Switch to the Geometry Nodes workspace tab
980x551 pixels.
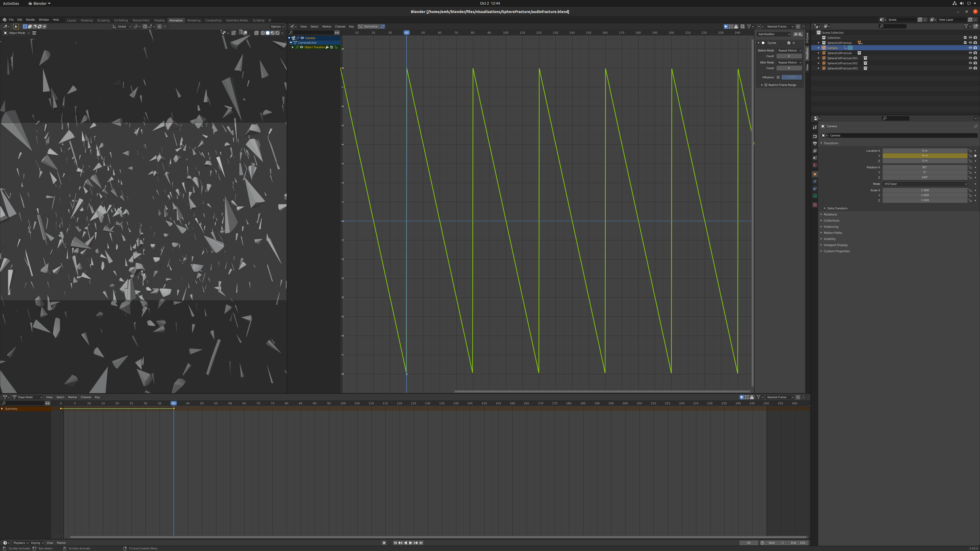click(x=237, y=20)
